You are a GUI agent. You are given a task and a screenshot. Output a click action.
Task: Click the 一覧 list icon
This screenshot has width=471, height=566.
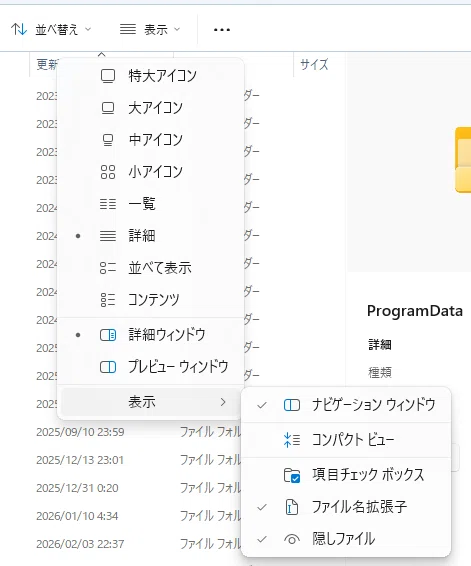coord(108,204)
